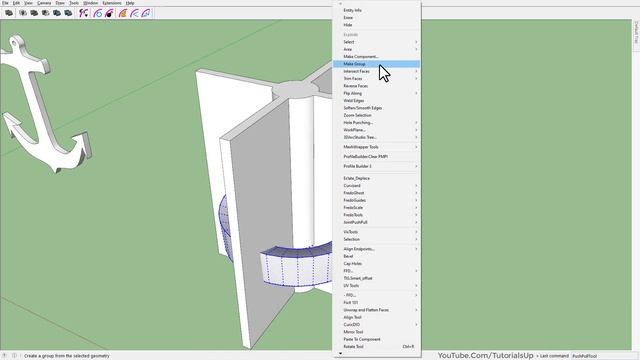640x360 pixels.
Task: Choose Make Component... from context menu
Action: (376, 57)
